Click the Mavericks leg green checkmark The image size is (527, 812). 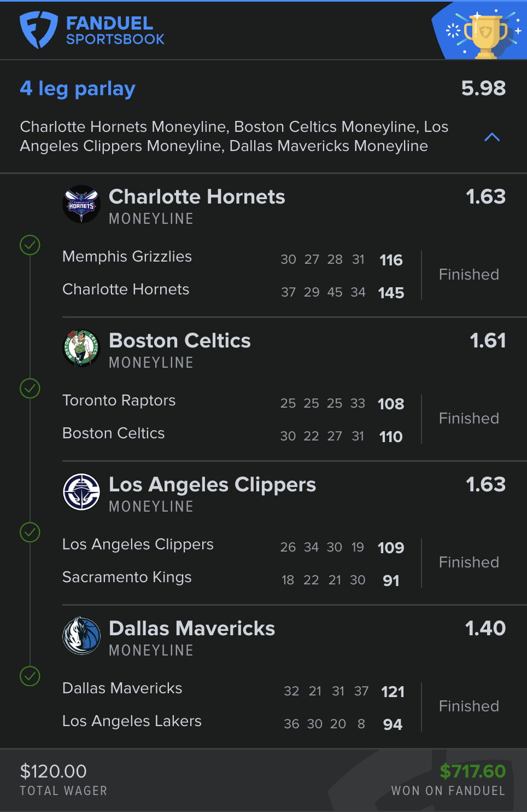(30, 676)
